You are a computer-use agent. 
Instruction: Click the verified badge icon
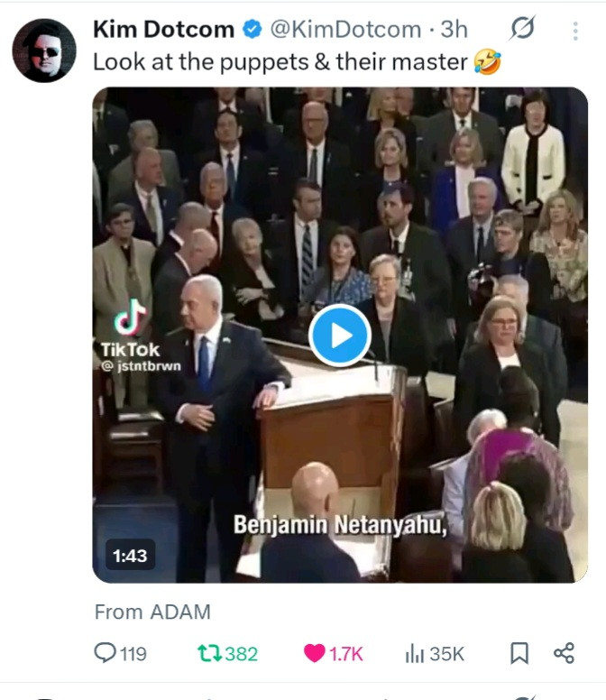[252, 30]
